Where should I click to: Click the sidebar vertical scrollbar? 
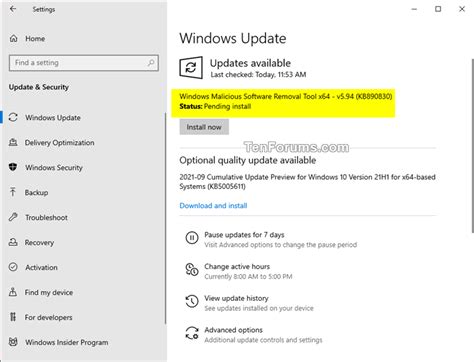tap(165, 218)
